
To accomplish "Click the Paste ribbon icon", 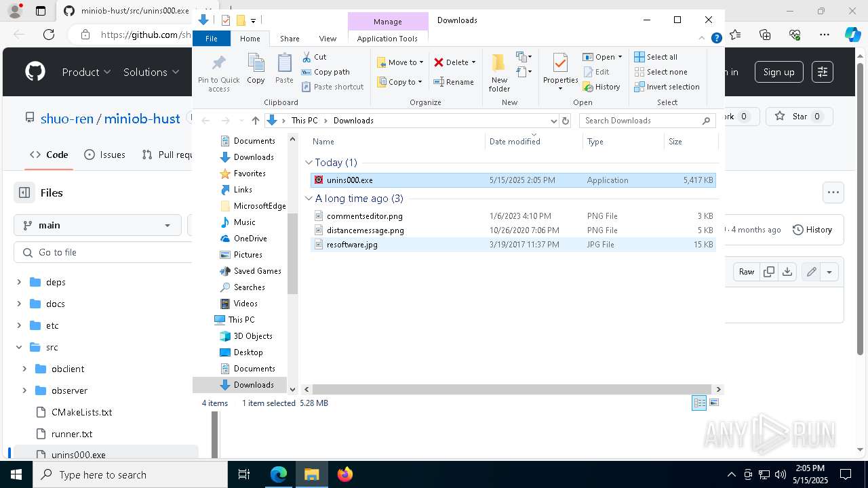I will (284, 69).
